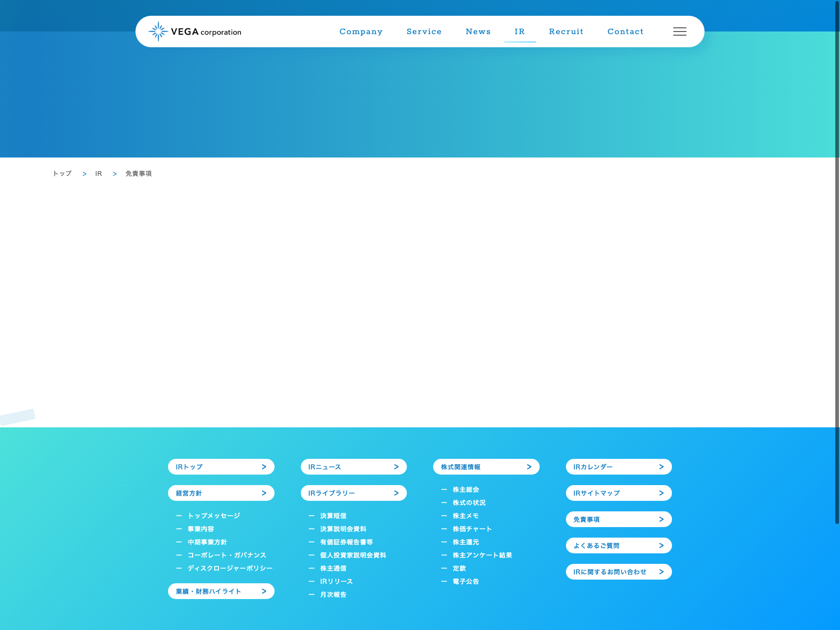Click the arrow icon on IRカレンダー
This screenshot has width=840, height=630.
point(661,467)
